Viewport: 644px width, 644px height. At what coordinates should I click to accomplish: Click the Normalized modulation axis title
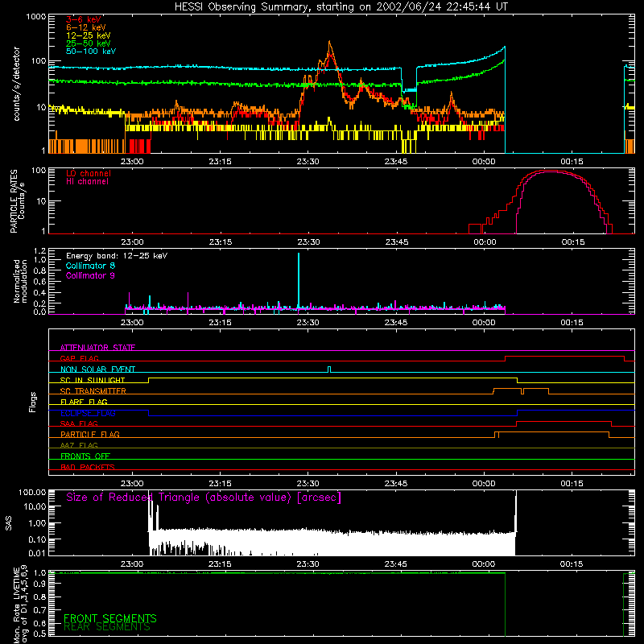(x=20, y=281)
